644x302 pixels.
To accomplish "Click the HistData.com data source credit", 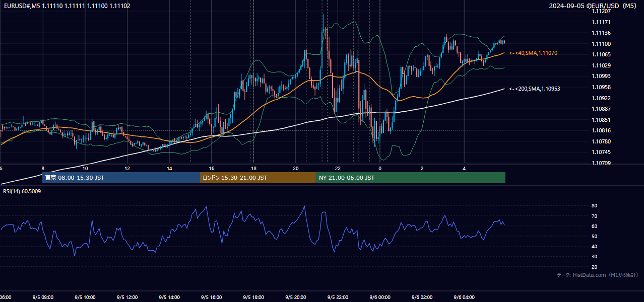I will (x=598, y=275).
